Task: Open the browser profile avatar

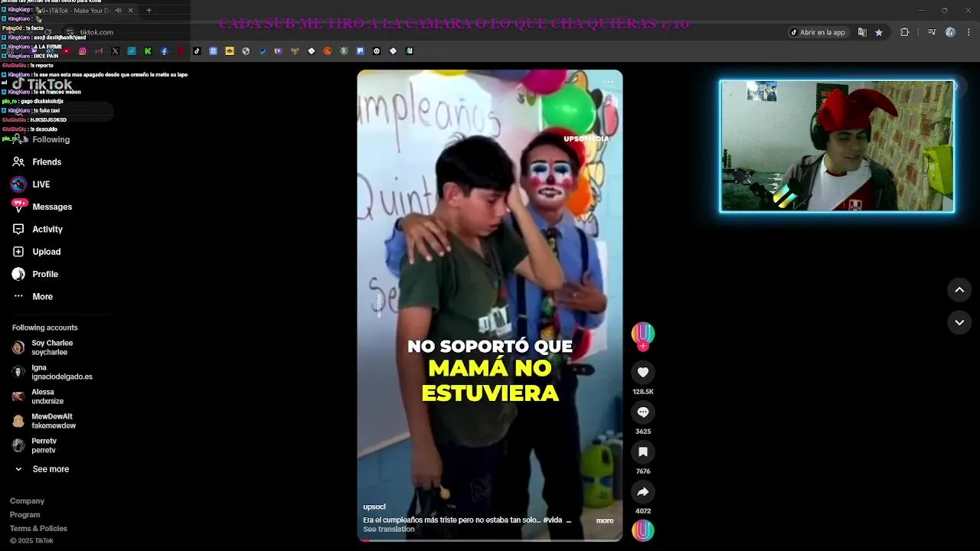Action: (950, 32)
